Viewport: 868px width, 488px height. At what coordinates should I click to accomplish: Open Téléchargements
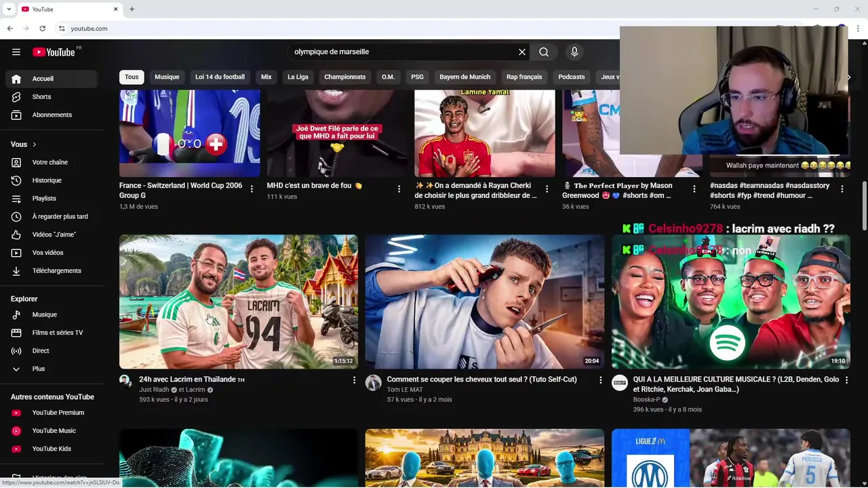52,271
